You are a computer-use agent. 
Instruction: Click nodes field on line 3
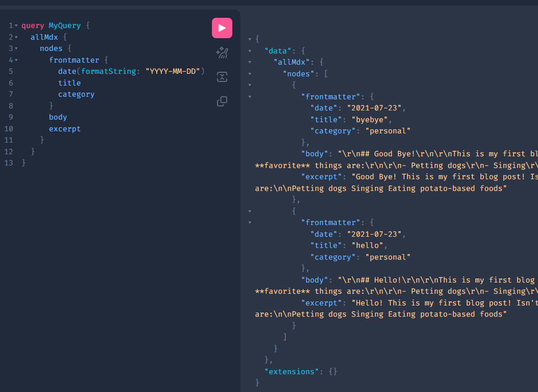coord(51,49)
